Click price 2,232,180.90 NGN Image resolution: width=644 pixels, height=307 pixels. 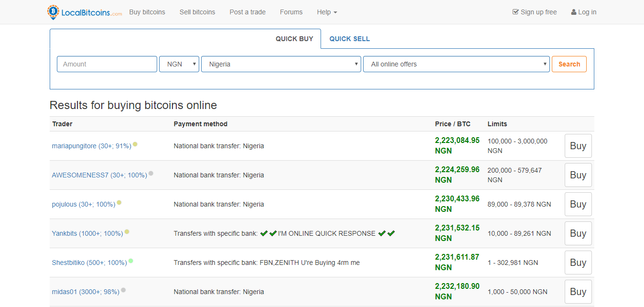pyautogui.click(x=457, y=291)
